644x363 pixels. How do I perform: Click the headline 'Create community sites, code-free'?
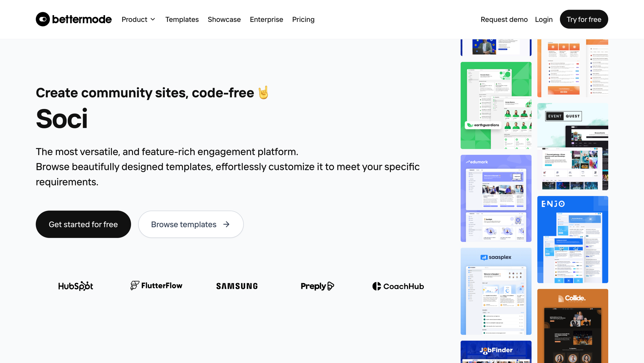pos(145,93)
